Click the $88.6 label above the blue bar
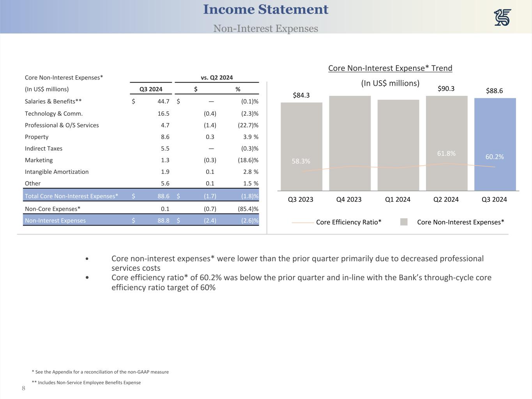The image size is (532, 399). (x=494, y=91)
